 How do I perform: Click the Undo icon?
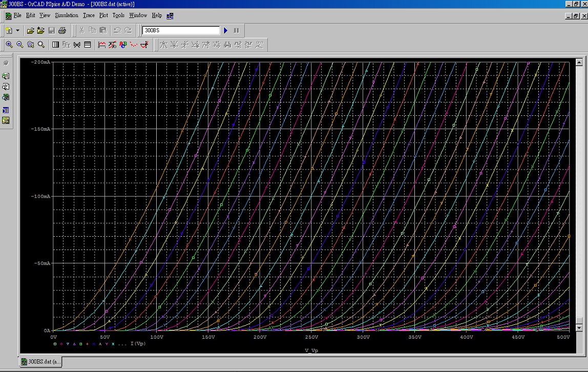(x=117, y=30)
